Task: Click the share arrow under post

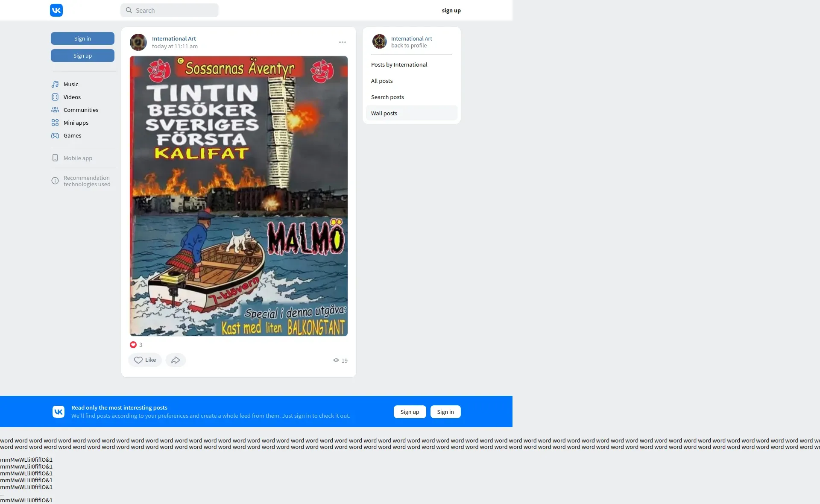Action: tap(176, 360)
